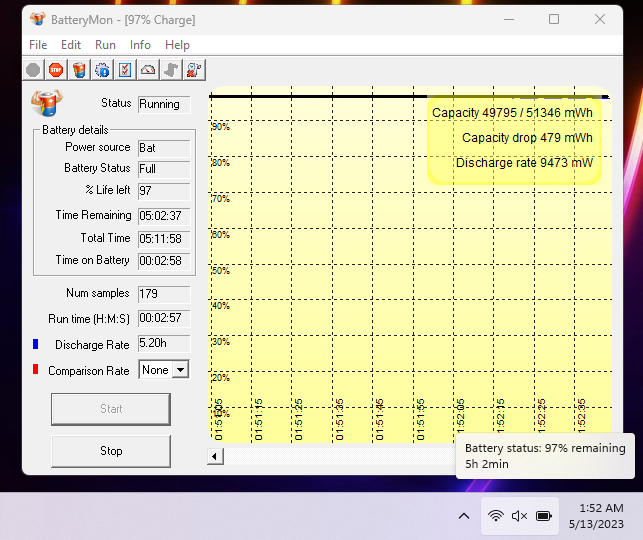Click the gear with blue info toolbar icon
643x540 pixels.
tap(102, 70)
